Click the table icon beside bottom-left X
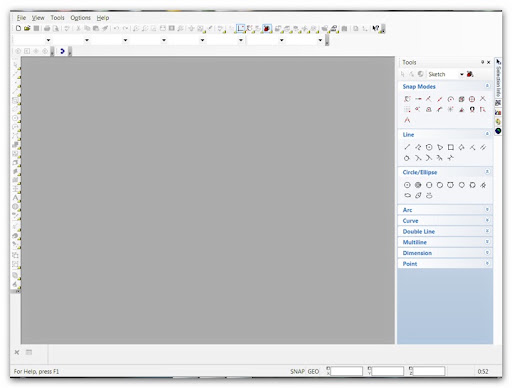 point(29,352)
